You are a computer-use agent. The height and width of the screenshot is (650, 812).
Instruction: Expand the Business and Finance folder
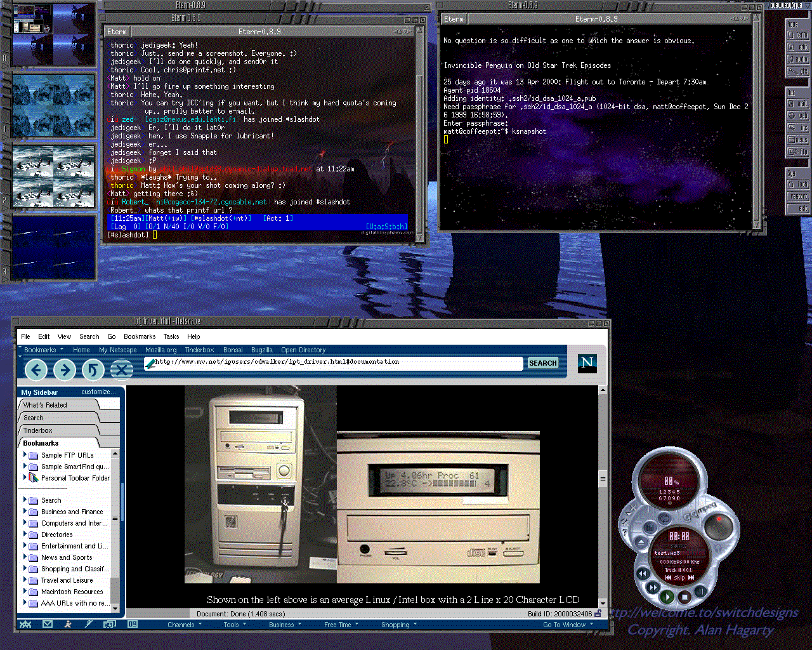25,511
